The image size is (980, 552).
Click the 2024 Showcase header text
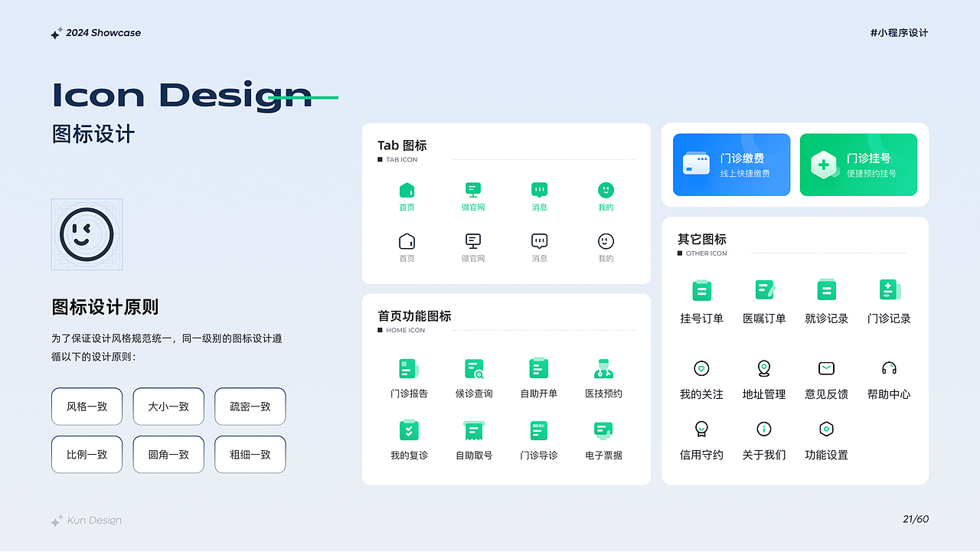(103, 33)
